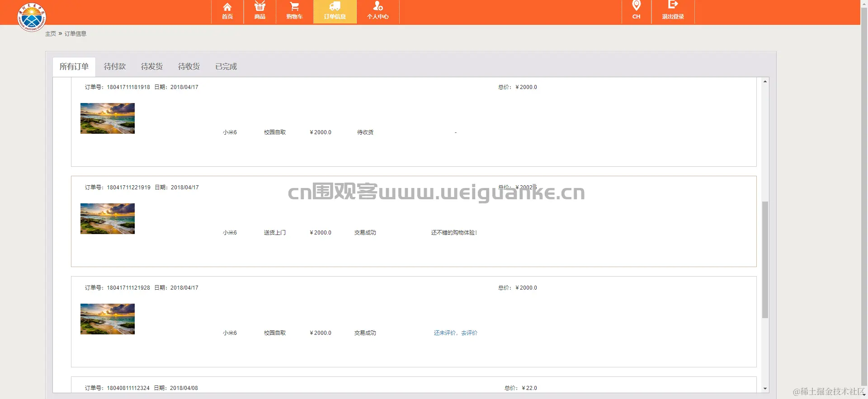Switch to the 待发货 tab

pos(152,67)
